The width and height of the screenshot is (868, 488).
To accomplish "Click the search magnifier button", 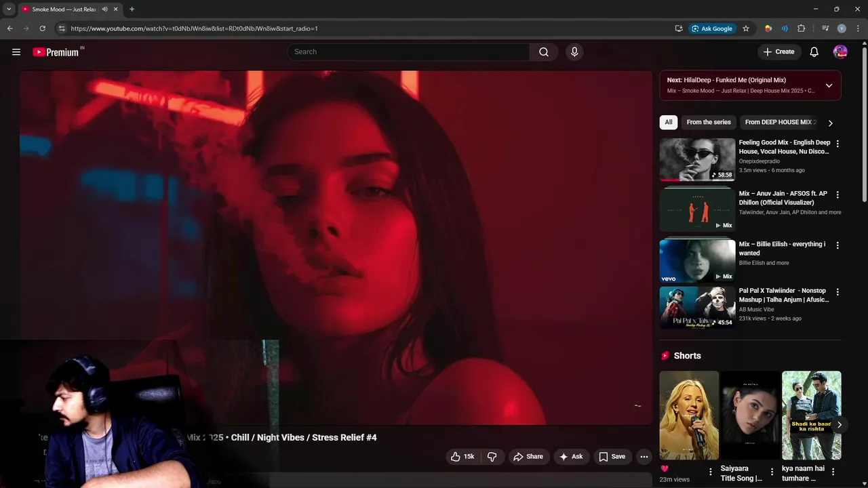I will pos(544,52).
